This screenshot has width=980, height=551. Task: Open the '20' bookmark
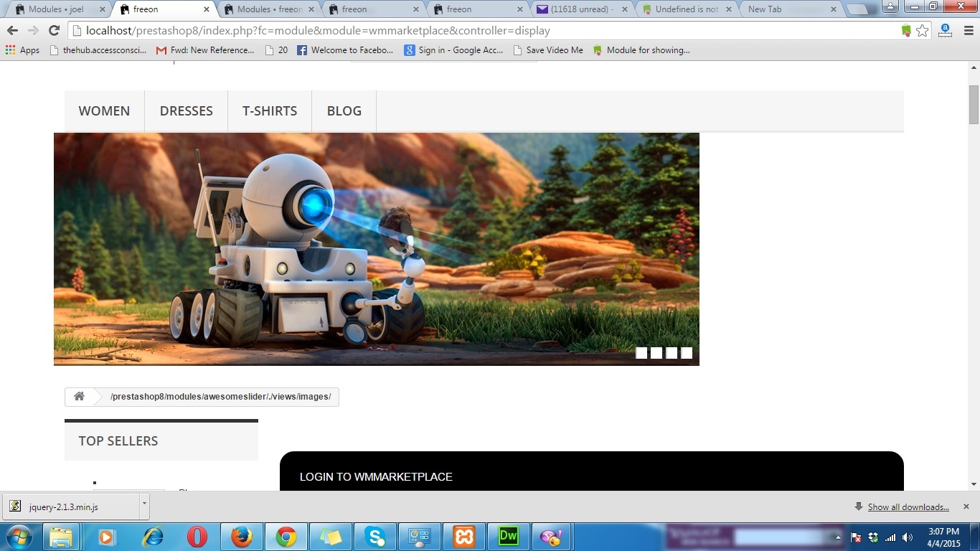point(277,50)
